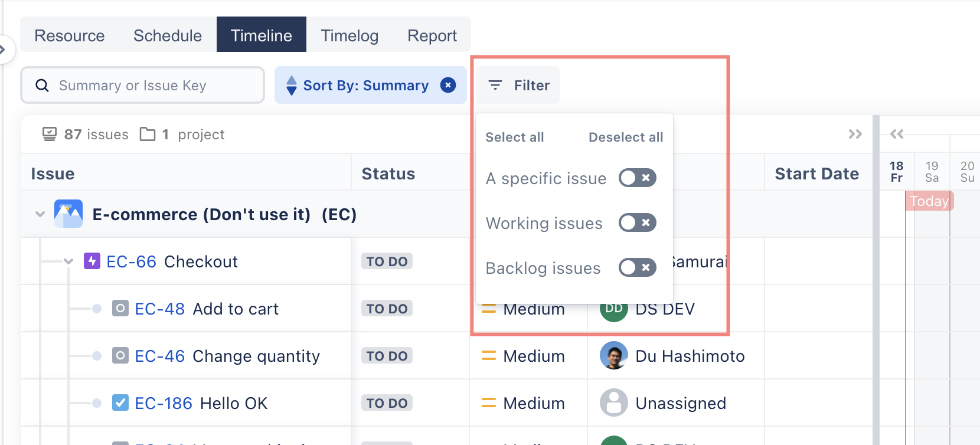This screenshot has height=445, width=980.
Task: Click the search magnifier icon
Action: point(43,86)
